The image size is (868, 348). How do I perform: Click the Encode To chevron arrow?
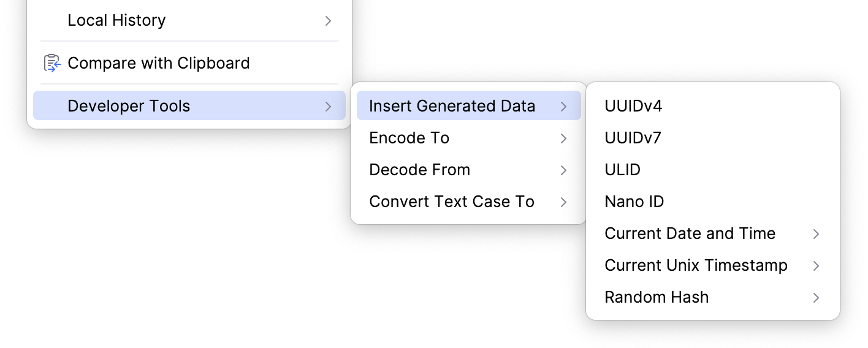pyautogui.click(x=563, y=138)
